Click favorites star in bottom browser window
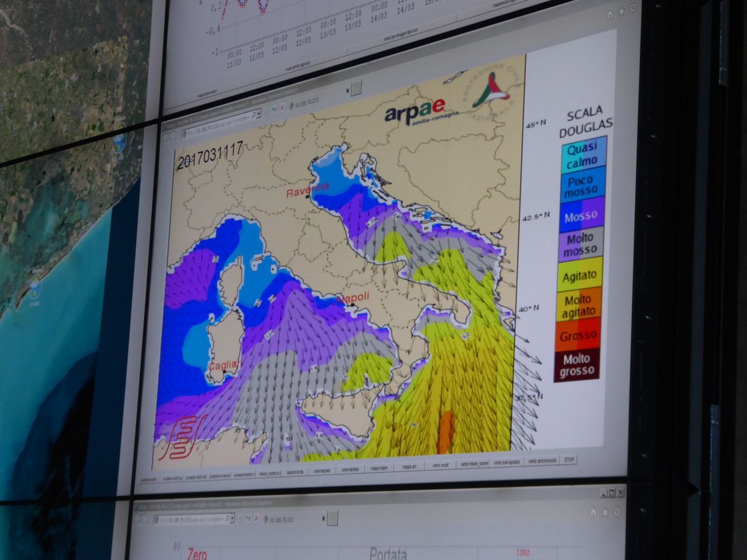747x560 pixels. (x=605, y=512)
